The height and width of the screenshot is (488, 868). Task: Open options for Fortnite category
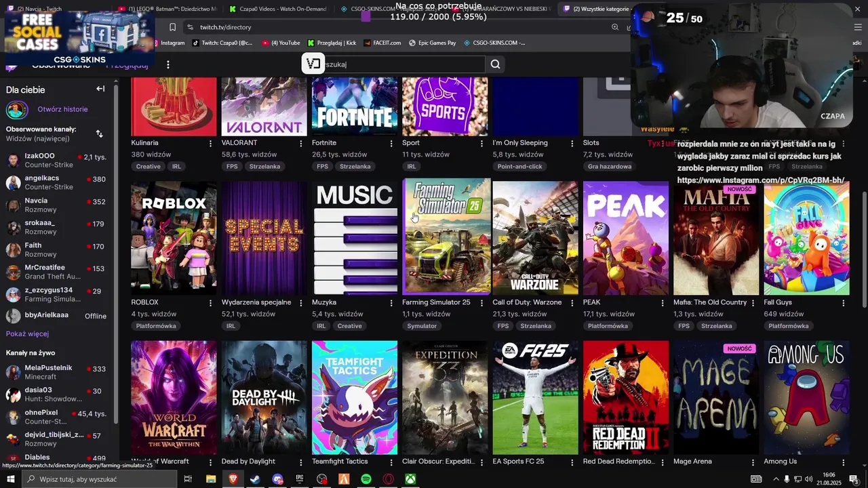click(391, 143)
